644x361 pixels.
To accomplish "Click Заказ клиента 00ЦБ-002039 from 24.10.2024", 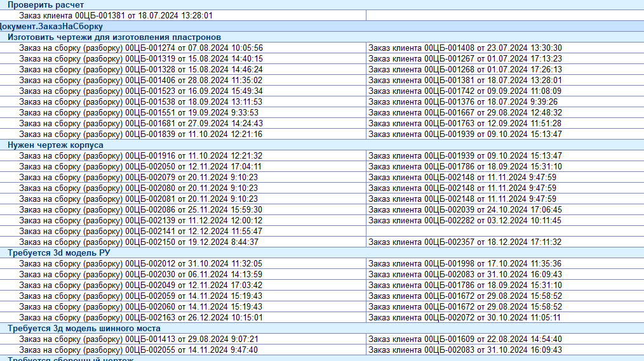I will click(x=465, y=209).
